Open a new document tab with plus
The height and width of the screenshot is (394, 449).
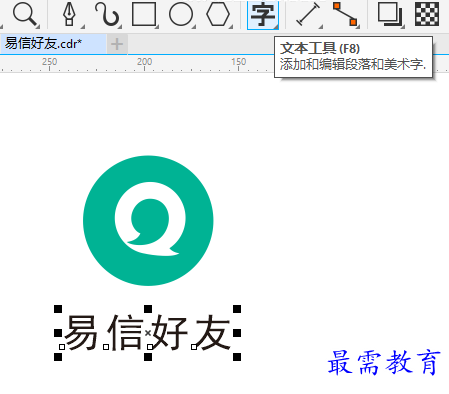(x=117, y=44)
